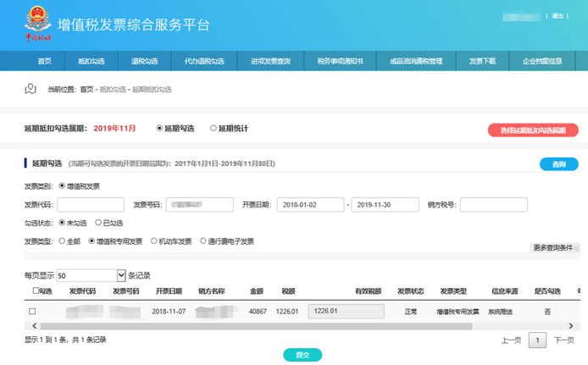Click the start date field 2018-01-02
The width and height of the screenshot is (588, 365).
[x=310, y=205]
